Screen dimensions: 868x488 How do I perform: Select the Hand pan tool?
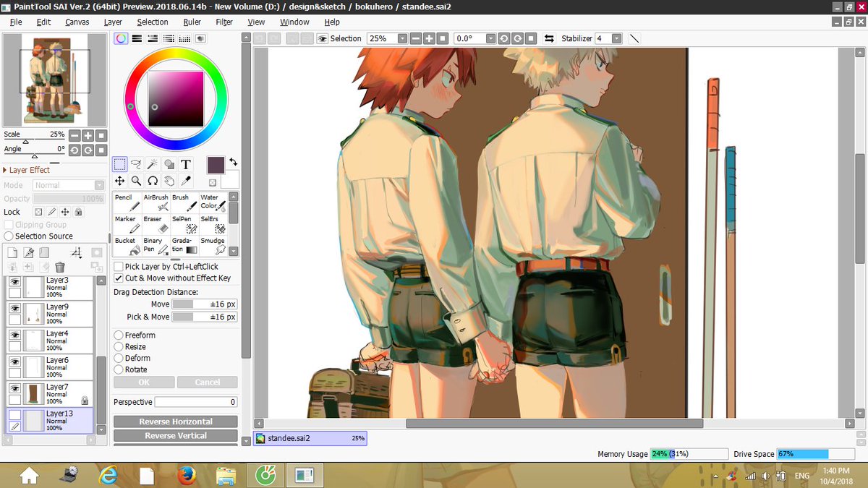[x=169, y=181]
